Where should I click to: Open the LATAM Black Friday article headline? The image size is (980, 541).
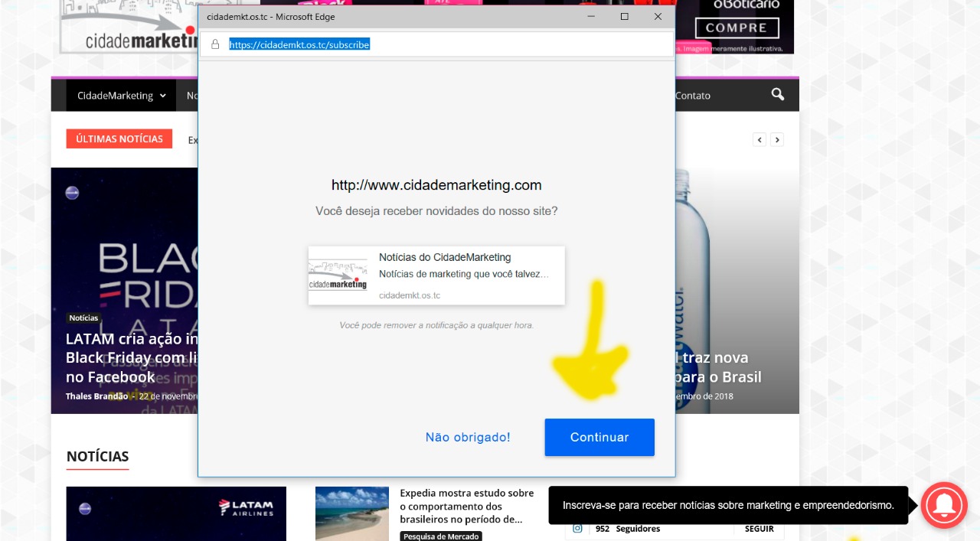[132, 357]
